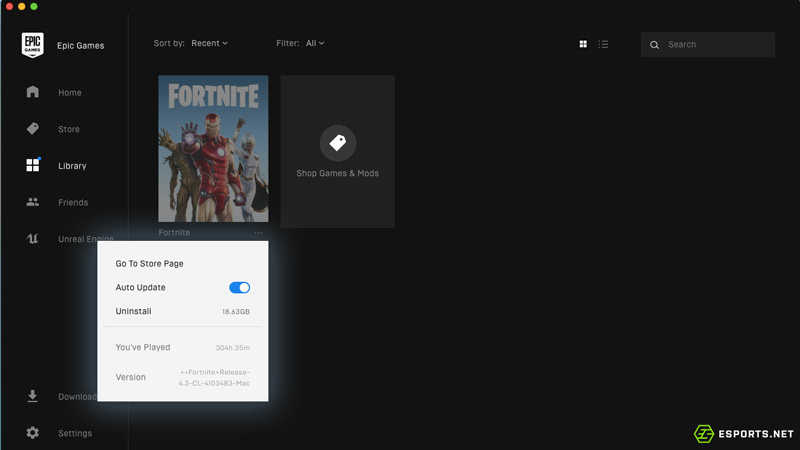Open the Filter All dropdown
The image size is (800, 450).
(314, 43)
